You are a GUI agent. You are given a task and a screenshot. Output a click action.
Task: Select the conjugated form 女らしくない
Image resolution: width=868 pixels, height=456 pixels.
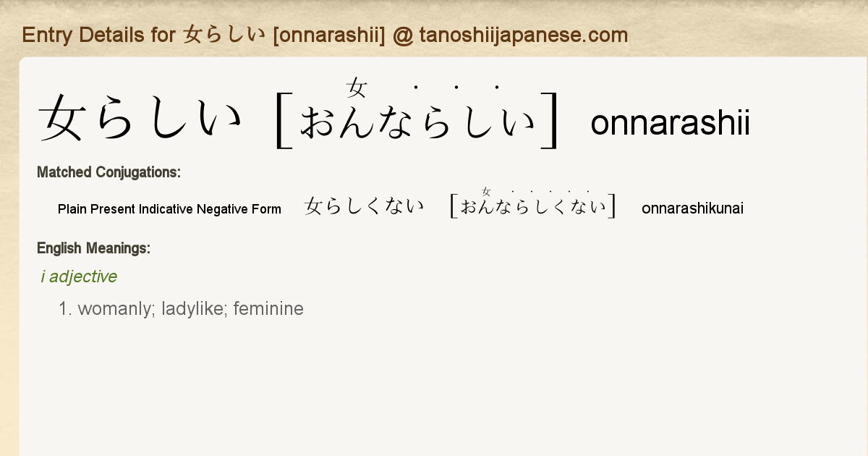(x=365, y=207)
